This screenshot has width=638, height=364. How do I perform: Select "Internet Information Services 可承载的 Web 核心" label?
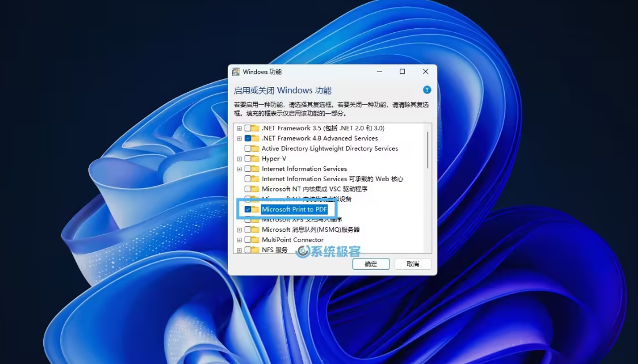pyautogui.click(x=332, y=179)
